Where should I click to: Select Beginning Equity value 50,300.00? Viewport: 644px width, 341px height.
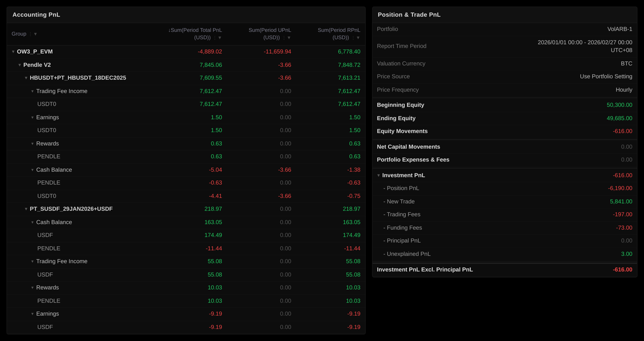click(619, 105)
